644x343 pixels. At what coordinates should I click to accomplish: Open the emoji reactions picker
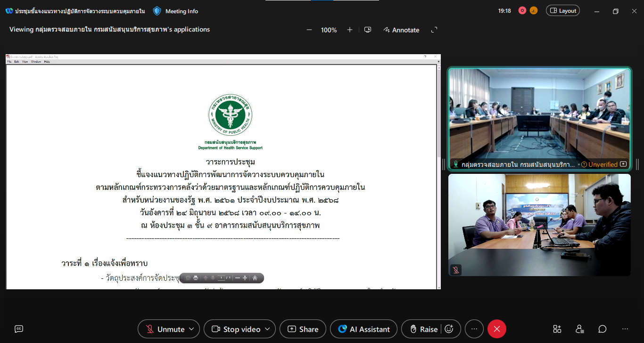coord(449,329)
